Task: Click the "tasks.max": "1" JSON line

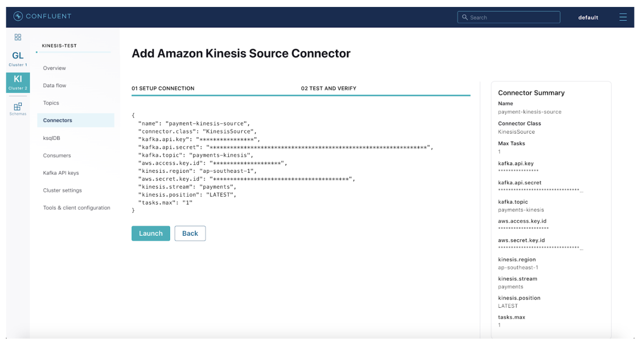Action: [x=165, y=203]
